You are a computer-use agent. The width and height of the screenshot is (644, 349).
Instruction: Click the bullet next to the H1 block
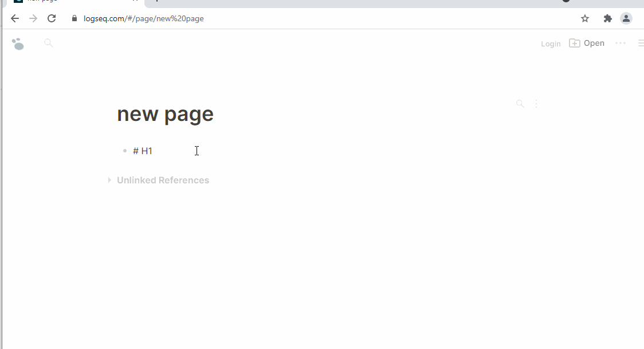(x=125, y=151)
